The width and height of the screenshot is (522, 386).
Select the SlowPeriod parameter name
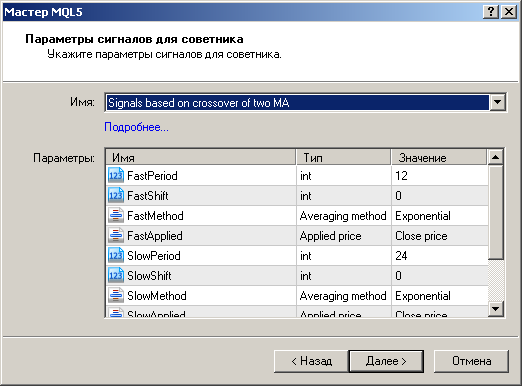coord(154,256)
